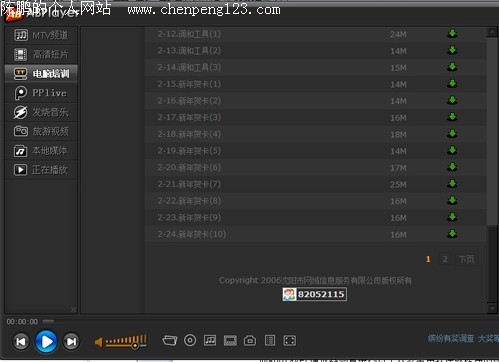Show the 正在播放 now-playing view

41,170
